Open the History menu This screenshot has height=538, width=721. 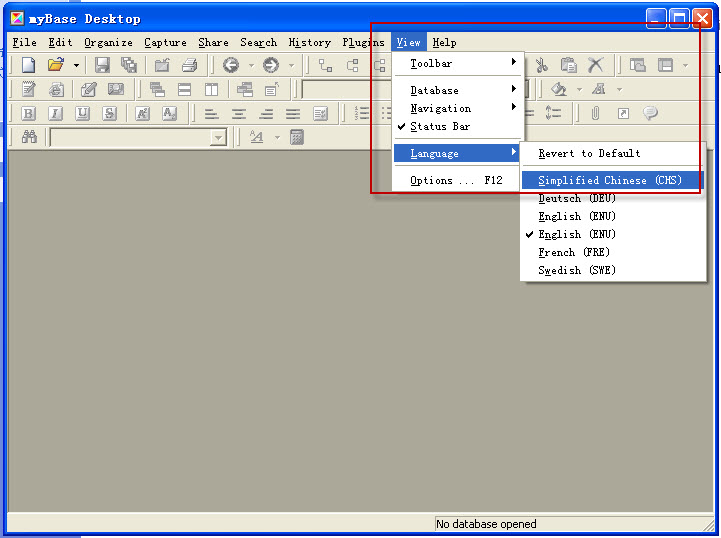[x=309, y=42]
